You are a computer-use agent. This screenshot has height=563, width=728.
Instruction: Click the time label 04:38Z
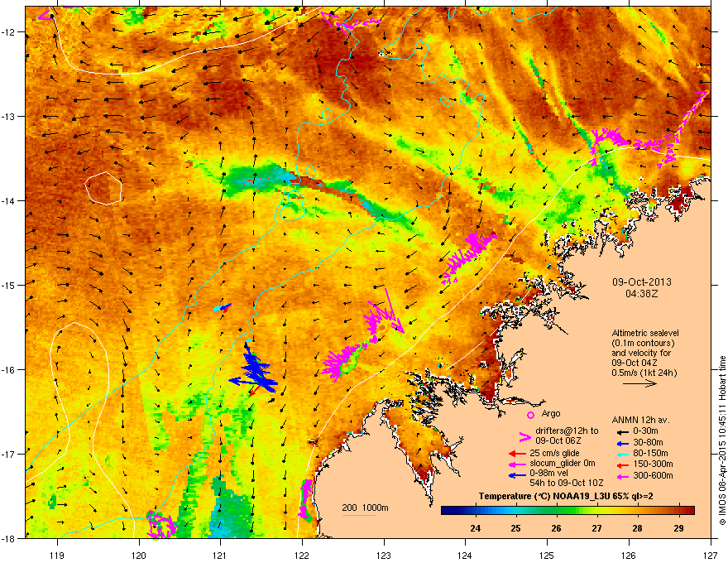click(x=642, y=294)
